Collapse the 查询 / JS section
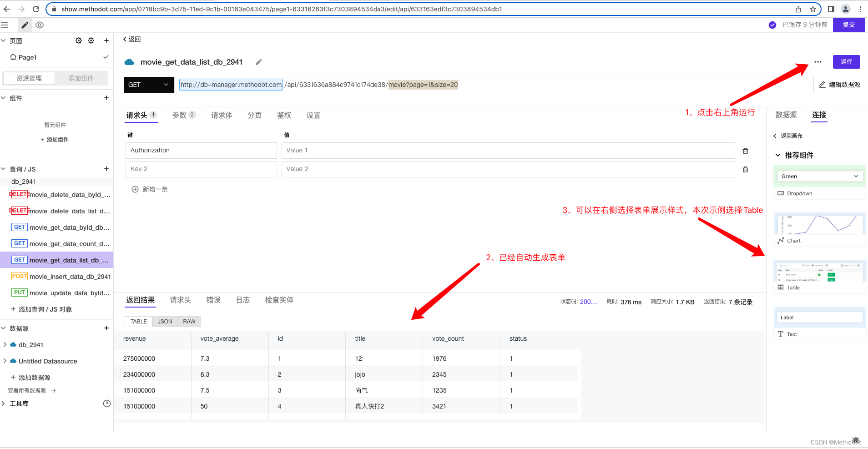 (3, 169)
